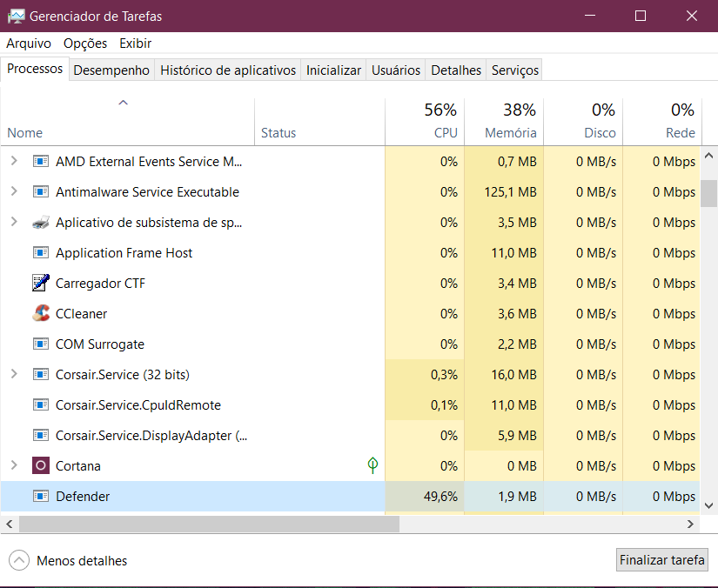718x588 pixels.
Task: Sort by the CPU column header
Action: 425,122
